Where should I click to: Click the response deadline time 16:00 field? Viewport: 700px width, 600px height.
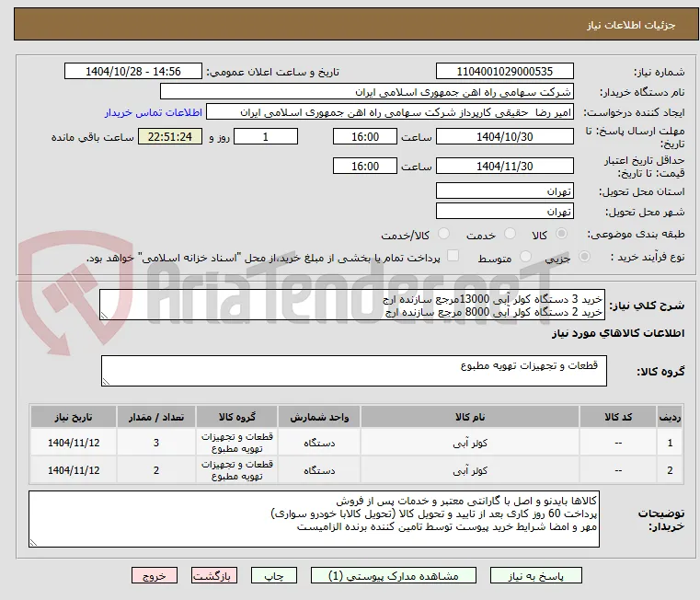coord(365,137)
